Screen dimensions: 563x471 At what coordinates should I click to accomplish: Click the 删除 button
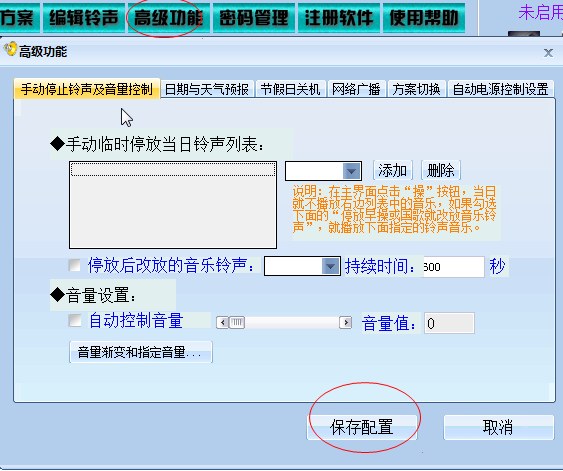point(441,170)
